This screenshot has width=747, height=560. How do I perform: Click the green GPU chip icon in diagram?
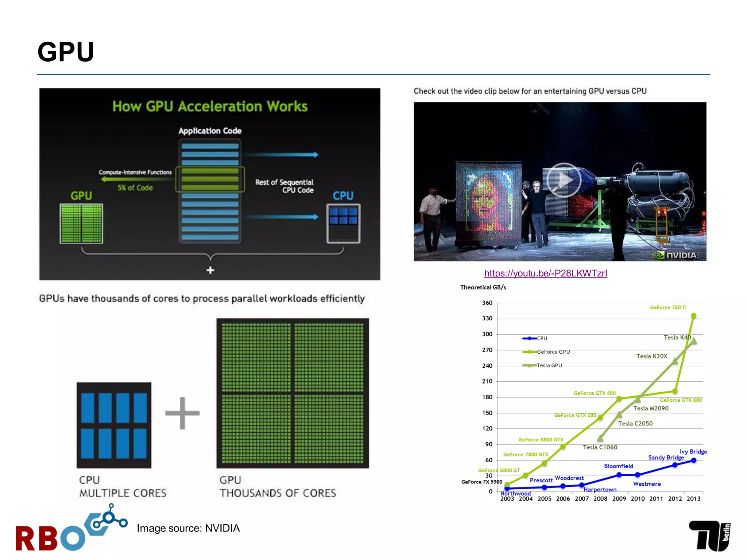click(x=81, y=223)
